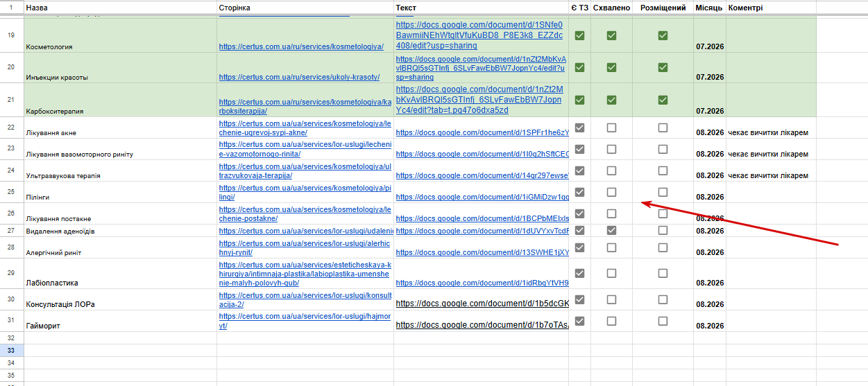
Task: Tick the Розміщений checkbox for Пілінги
Action: pos(663,192)
